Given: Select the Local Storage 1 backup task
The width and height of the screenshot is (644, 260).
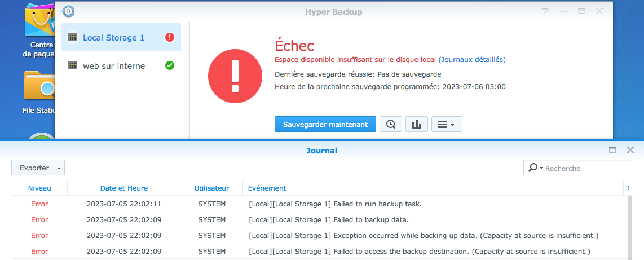Looking at the screenshot, I should (x=113, y=38).
